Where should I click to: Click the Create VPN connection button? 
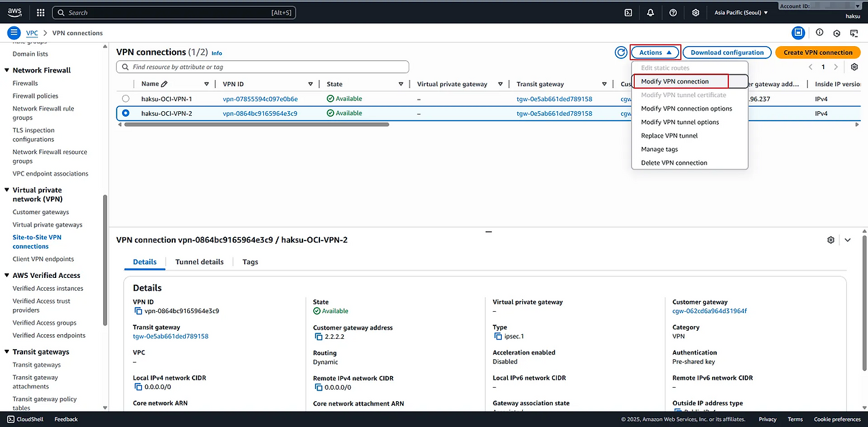(817, 52)
